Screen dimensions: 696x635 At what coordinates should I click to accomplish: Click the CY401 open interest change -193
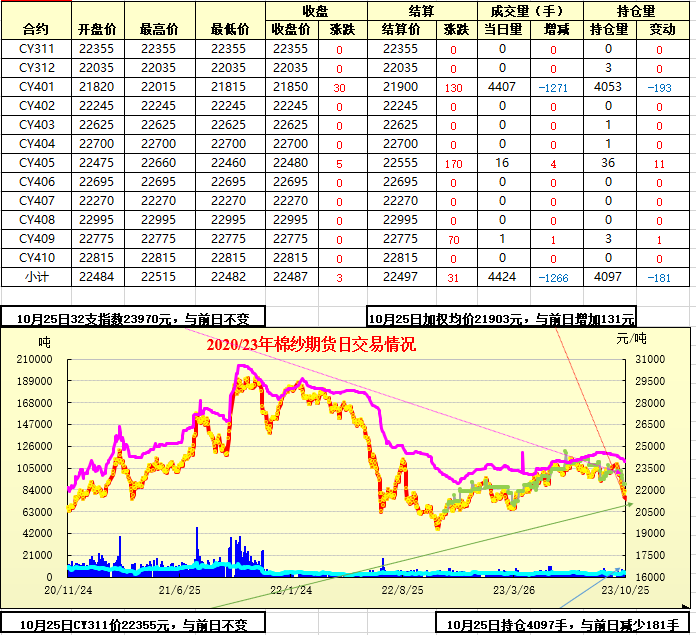658,87
